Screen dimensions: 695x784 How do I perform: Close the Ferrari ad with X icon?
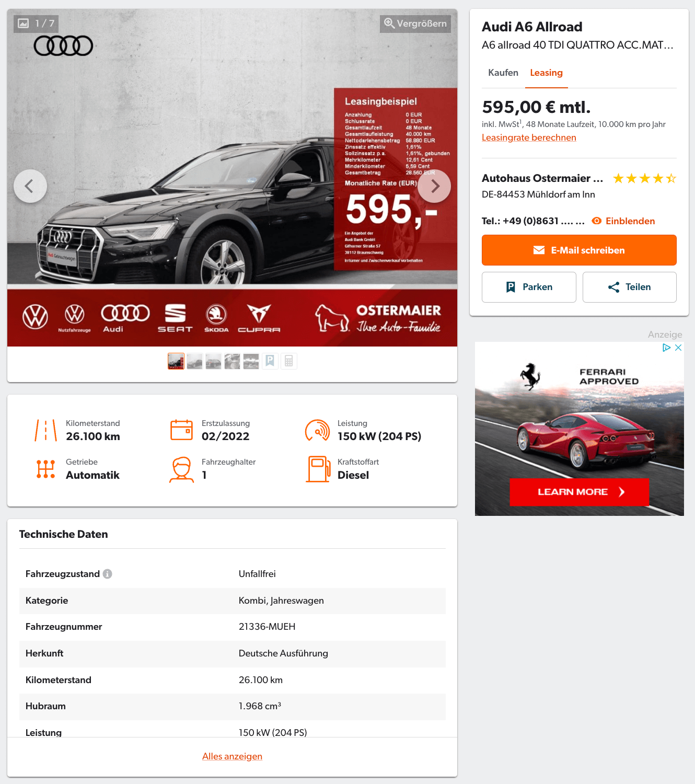point(678,348)
